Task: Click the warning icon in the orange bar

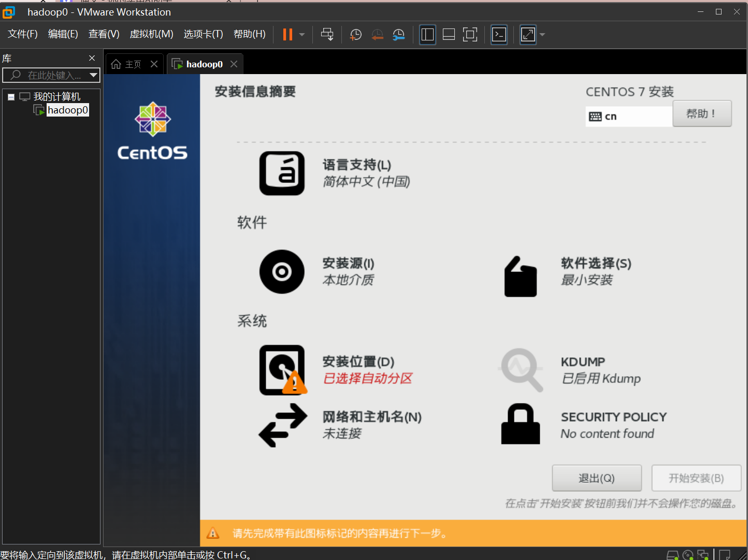Action: 213,533
